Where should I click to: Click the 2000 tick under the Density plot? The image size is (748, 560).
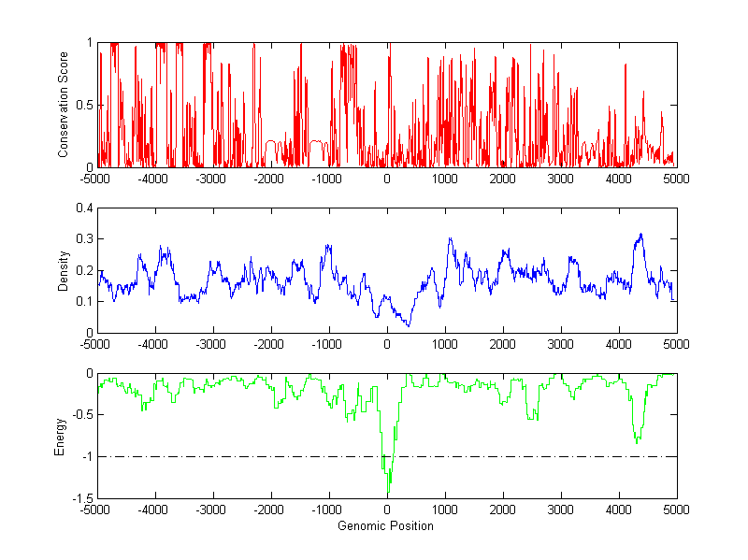click(503, 343)
